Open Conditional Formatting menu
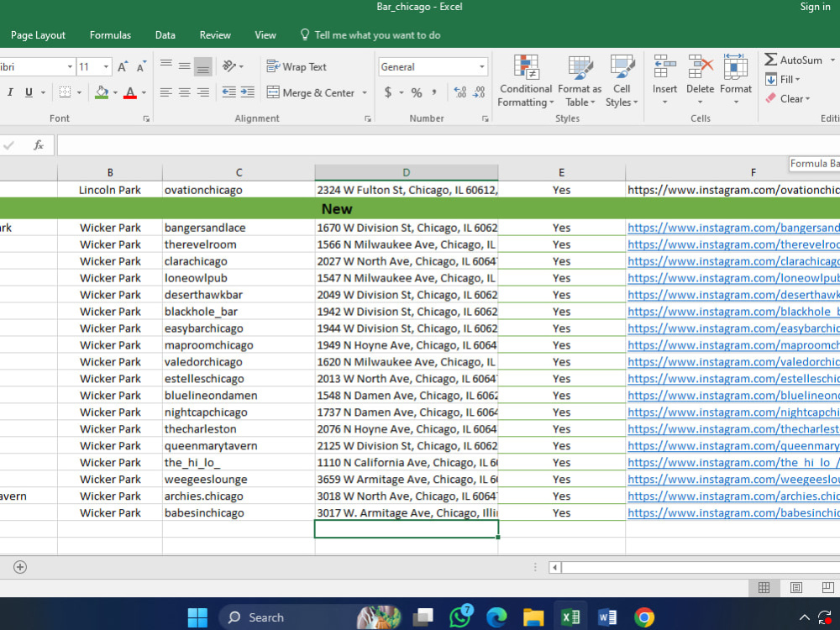Viewport: 840px width, 630px height. click(526, 81)
